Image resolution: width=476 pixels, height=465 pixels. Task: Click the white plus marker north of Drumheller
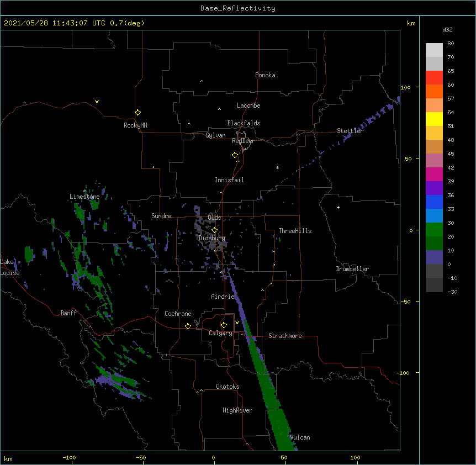pyautogui.click(x=338, y=207)
